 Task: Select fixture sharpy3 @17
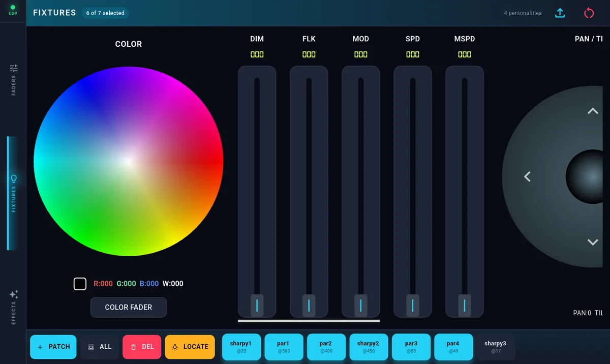pos(496,347)
